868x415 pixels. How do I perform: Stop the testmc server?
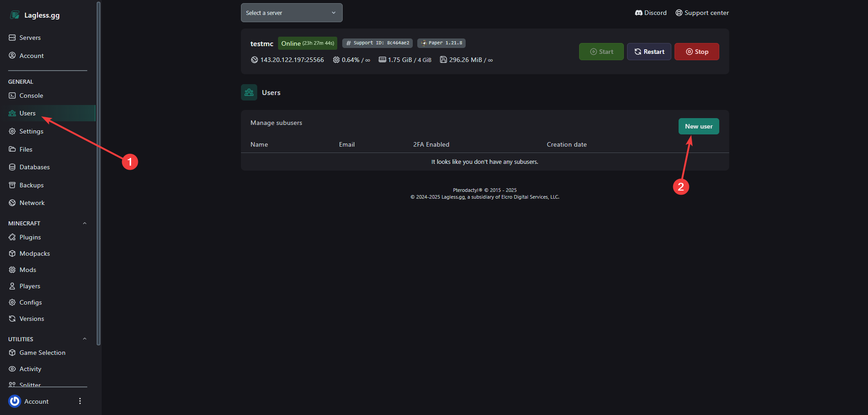point(697,52)
